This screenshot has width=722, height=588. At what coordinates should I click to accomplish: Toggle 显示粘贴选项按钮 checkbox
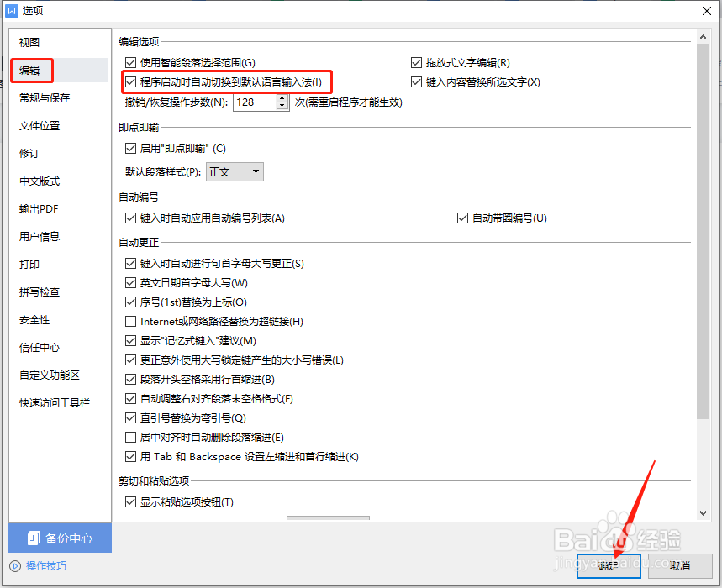coord(131,501)
